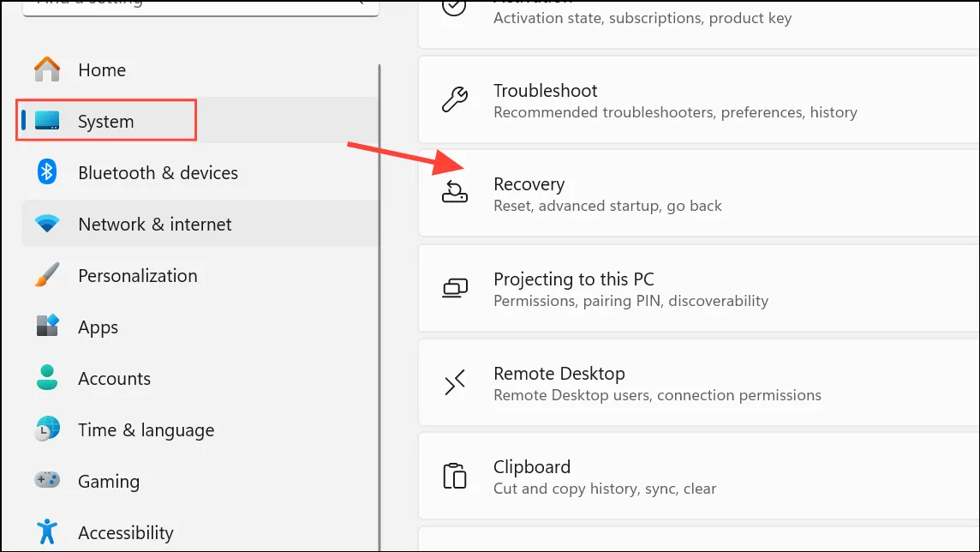This screenshot has width=980, height=552.
Task: Click the Clipboard icon
Action: [454, 476]
